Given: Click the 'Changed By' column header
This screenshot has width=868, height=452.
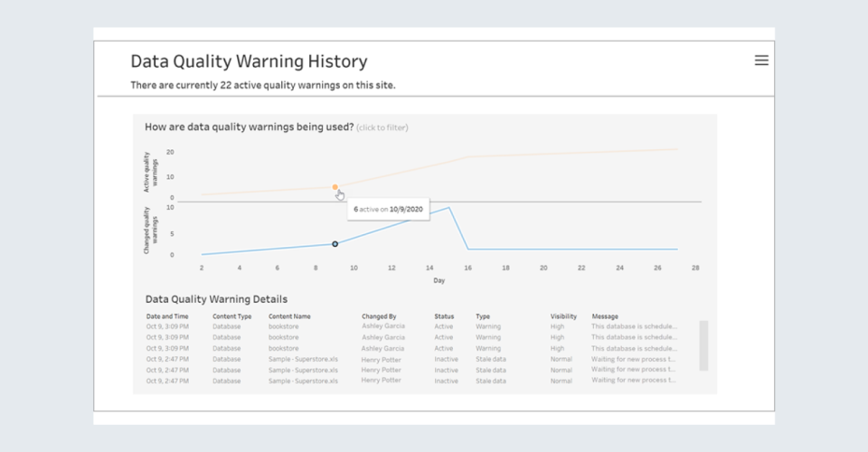Looking at the screenshot, I should (381, 316).
